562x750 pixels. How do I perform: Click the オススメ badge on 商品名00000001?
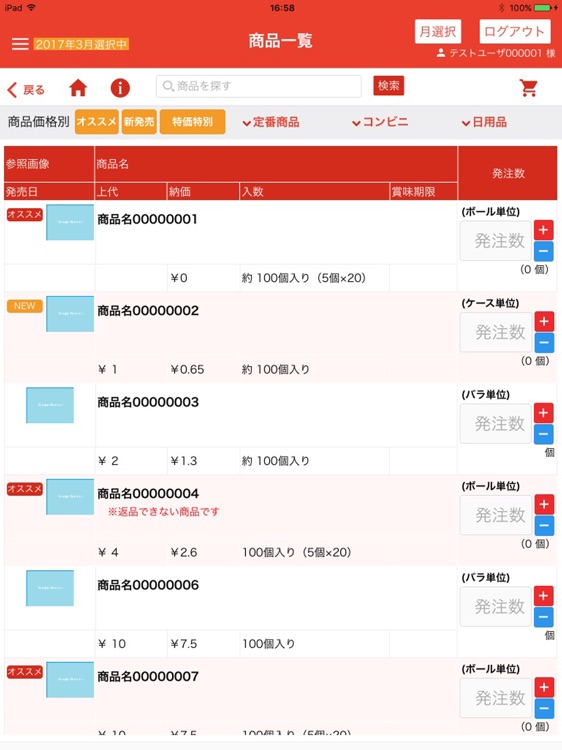25,214
